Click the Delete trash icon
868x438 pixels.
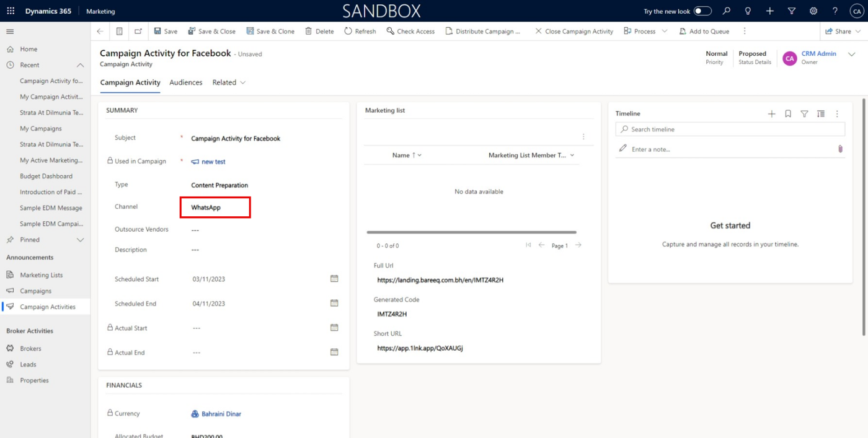point(309,31)
